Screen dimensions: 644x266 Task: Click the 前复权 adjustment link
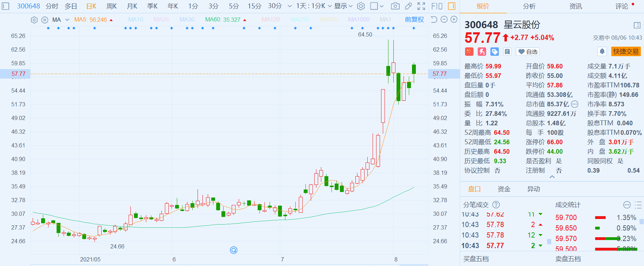coord(414,20)
